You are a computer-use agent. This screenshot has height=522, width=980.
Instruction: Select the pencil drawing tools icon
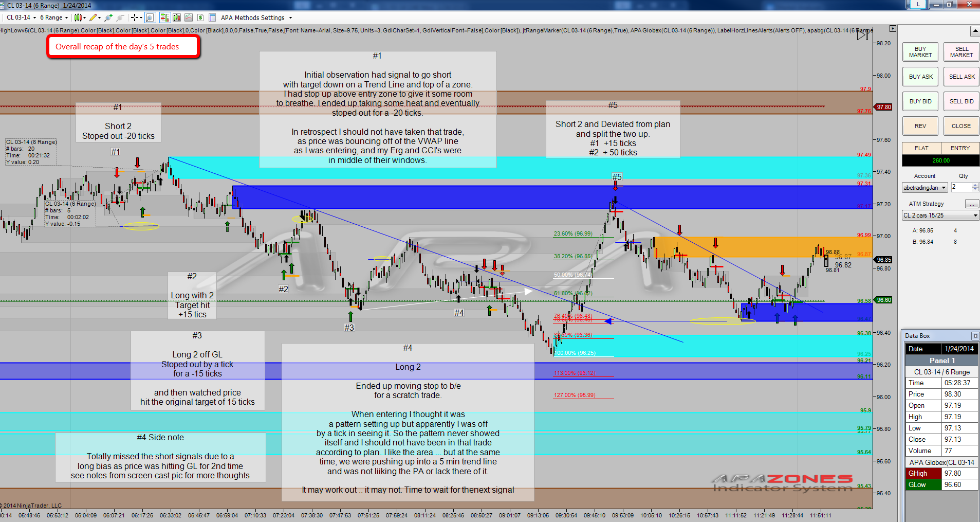click(x=93, y=17)
